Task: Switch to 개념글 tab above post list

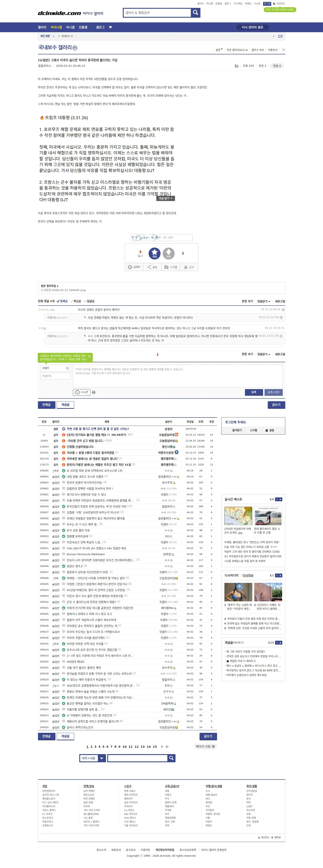Action: pos(65,405)
